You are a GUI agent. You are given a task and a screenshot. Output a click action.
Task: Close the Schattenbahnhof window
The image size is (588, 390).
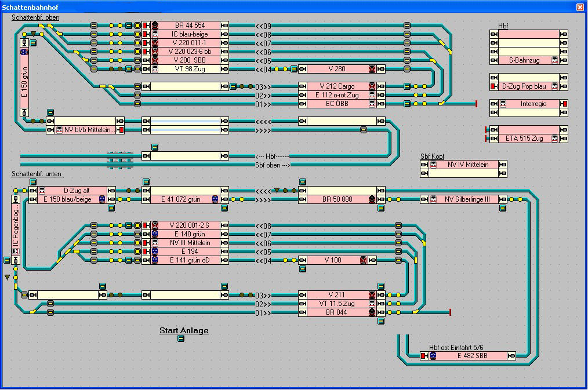580,7
